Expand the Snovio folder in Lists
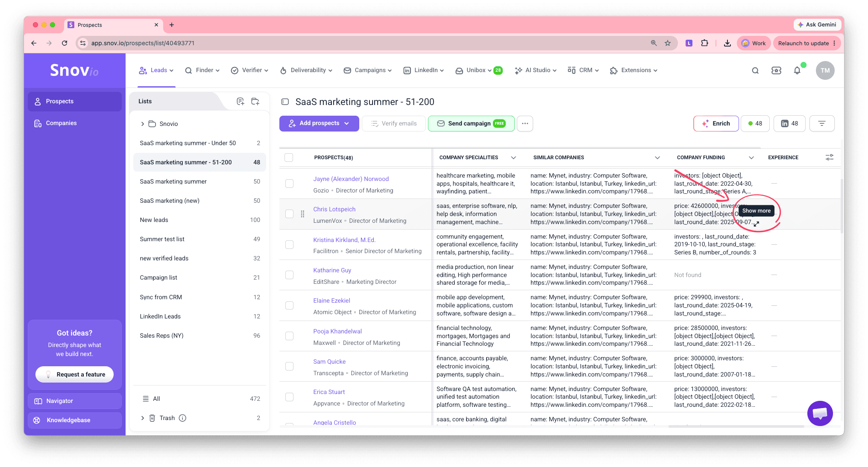The width and height of the screenshot is (868, 467). [142, 124]
